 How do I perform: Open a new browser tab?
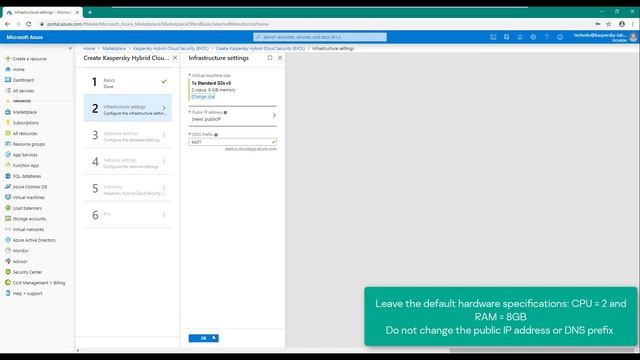(90, 12)
